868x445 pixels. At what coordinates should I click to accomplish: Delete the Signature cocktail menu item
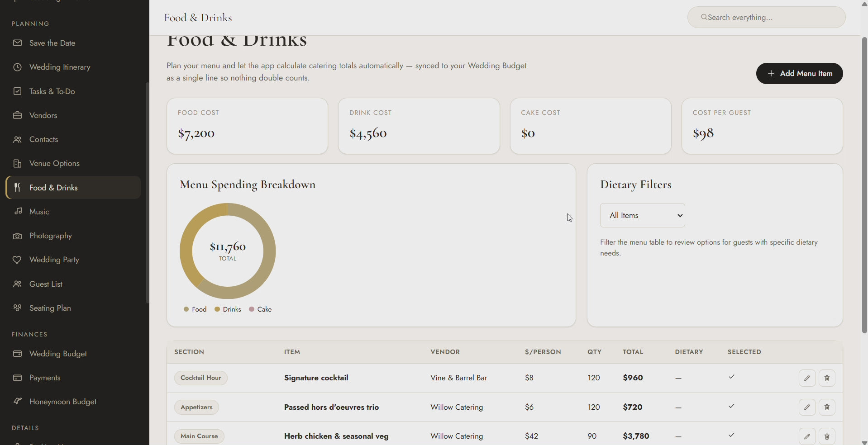tap(827, 378)
